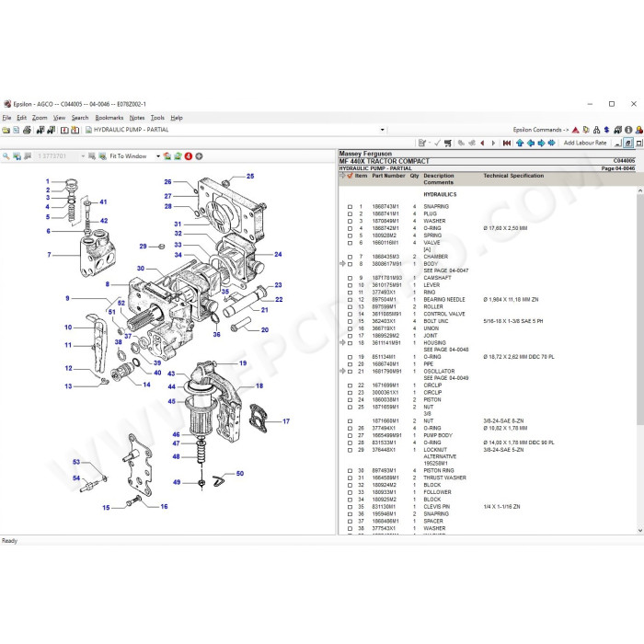Open the Fit To Window zoom dropdown
This screenshot has height=644, width=644.
coord(158,156)
